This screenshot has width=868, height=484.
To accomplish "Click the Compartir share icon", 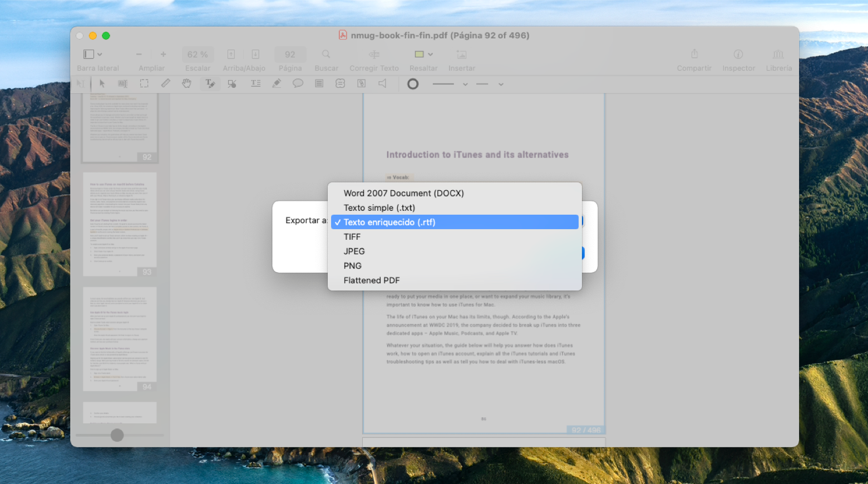I will (694, 54).
